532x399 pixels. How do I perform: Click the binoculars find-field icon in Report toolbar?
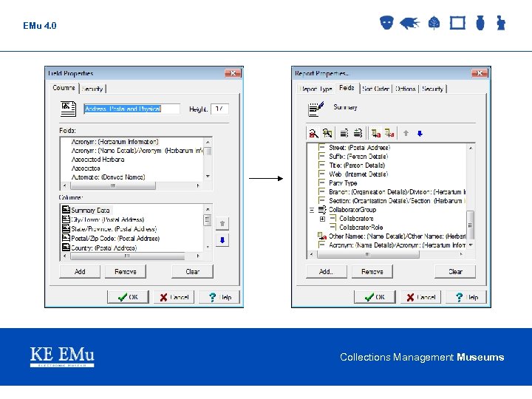click(327, 133)
